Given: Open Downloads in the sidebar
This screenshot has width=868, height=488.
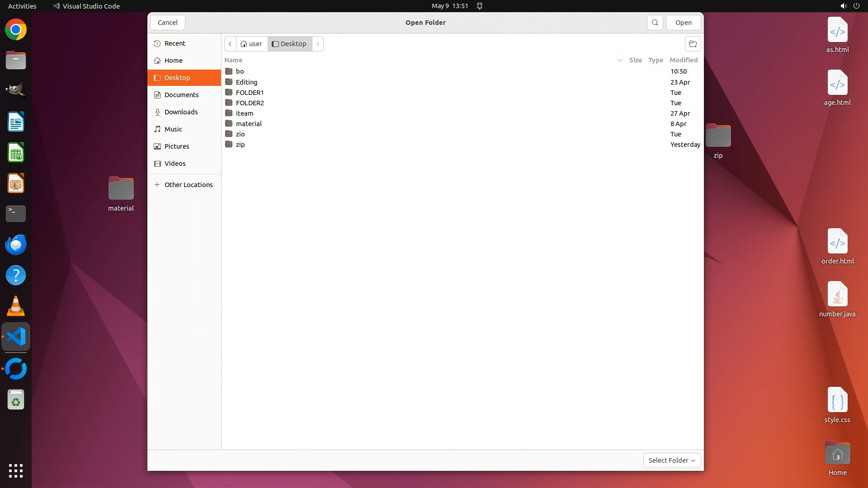Looking at the screenshot, I should pos(181,112).
